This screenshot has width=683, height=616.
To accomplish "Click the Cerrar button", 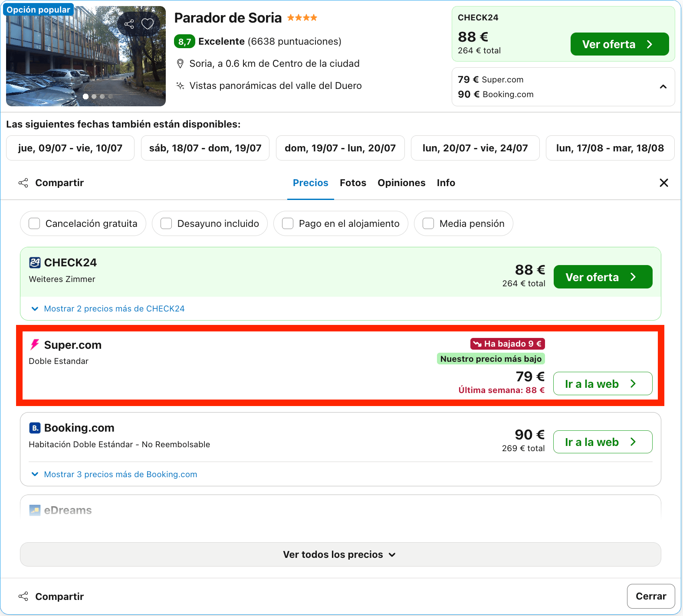I will (x=651, y=596).
